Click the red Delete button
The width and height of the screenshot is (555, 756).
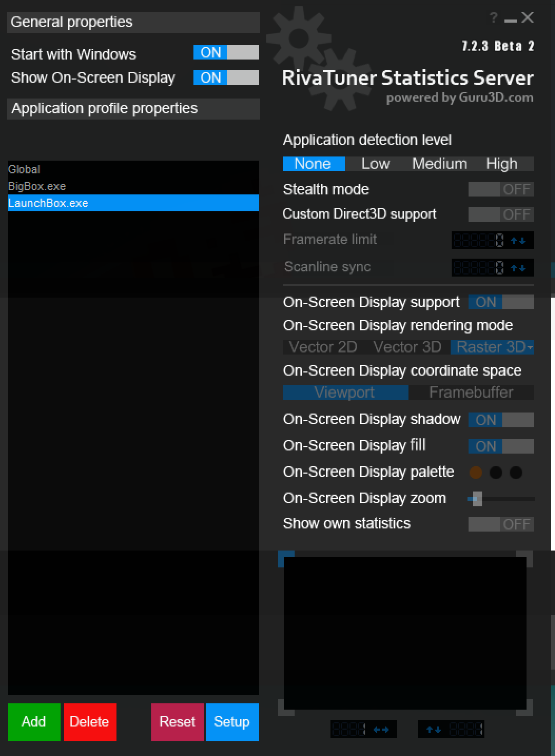(x=90, y=722)
